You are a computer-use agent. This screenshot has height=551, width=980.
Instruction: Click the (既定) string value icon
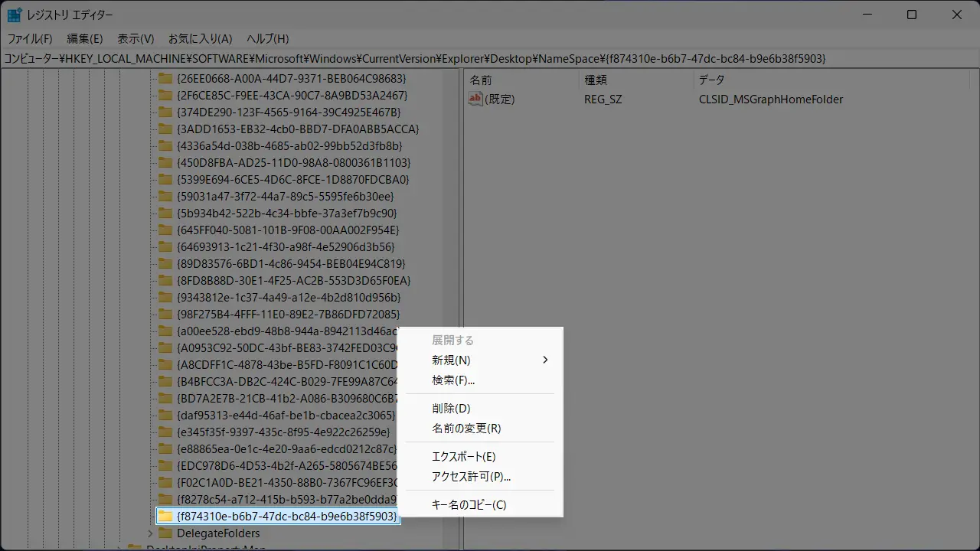(475, 99)
